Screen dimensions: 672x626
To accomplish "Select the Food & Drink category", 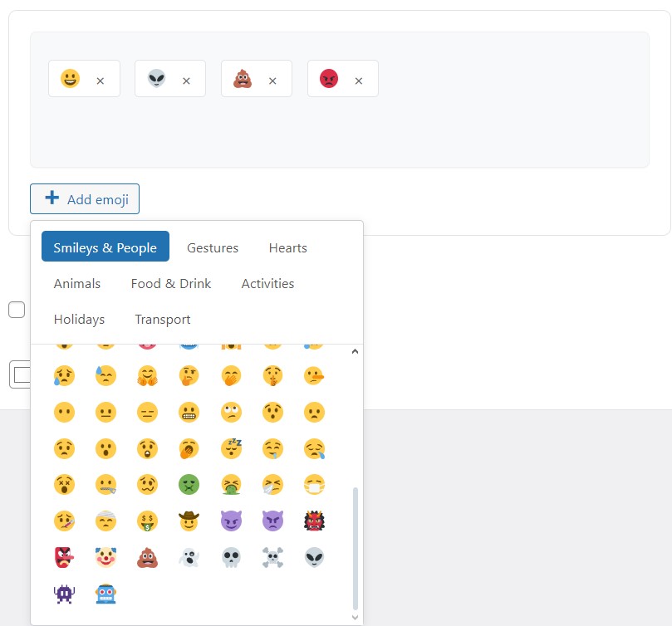I will (171, 284).
